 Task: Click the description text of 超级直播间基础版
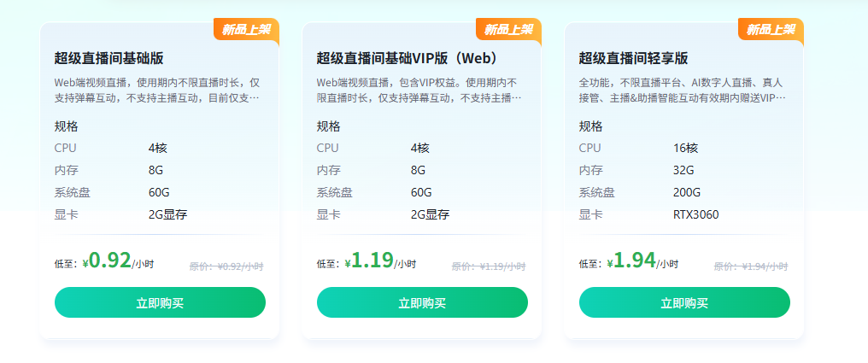[x=157, y=90]
